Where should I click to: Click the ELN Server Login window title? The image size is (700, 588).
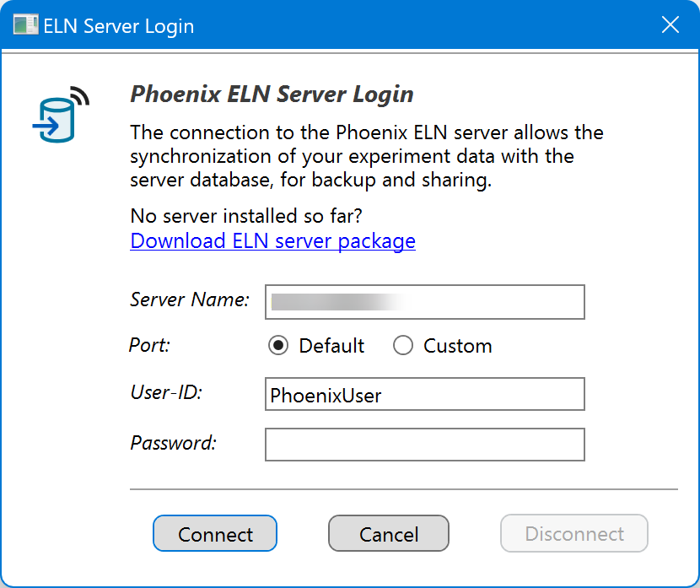pos(119,26)
